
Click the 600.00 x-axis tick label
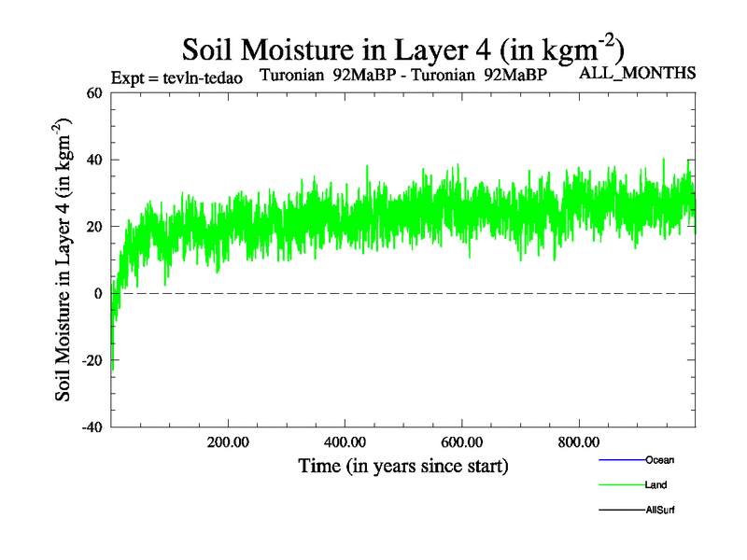461,442
